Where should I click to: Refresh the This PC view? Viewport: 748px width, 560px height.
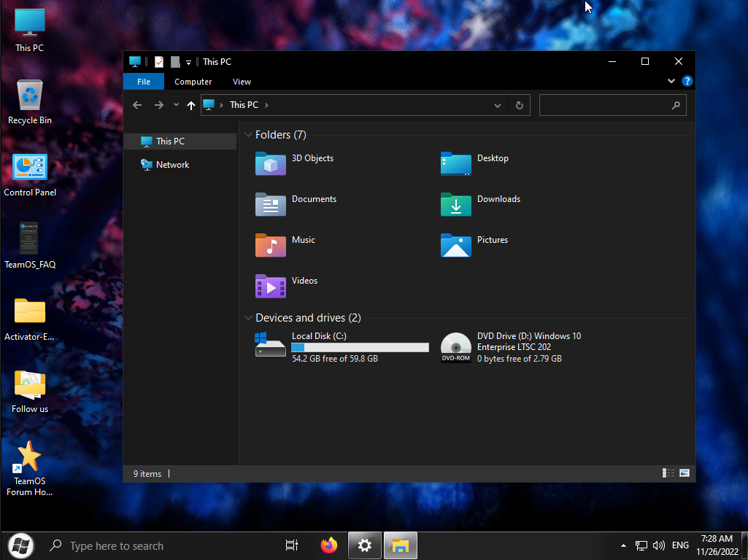click(x=519, y=105)
